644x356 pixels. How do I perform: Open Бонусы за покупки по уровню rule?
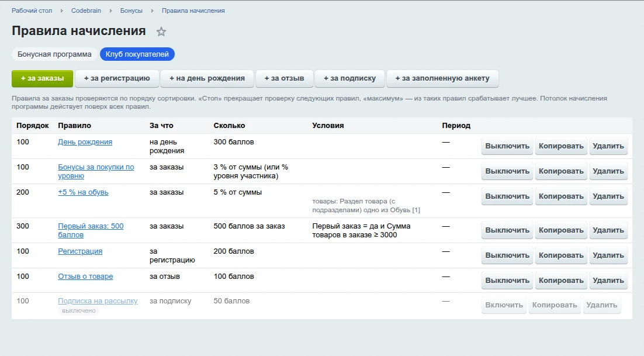point(96,172)
